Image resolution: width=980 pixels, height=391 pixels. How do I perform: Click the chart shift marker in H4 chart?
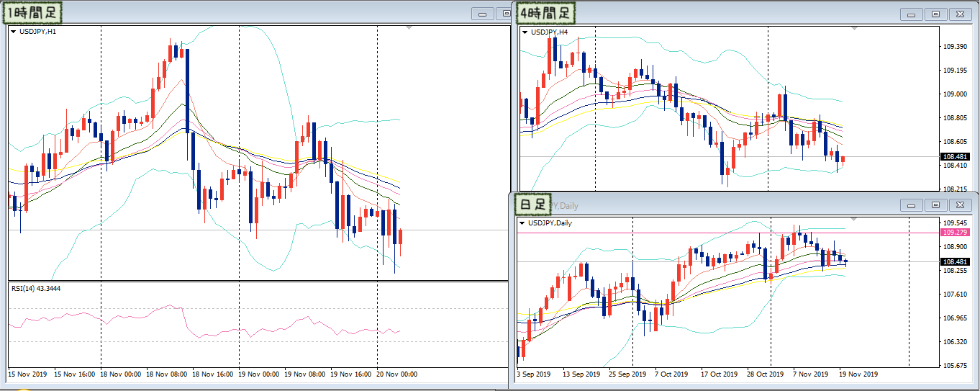(855, 28)
